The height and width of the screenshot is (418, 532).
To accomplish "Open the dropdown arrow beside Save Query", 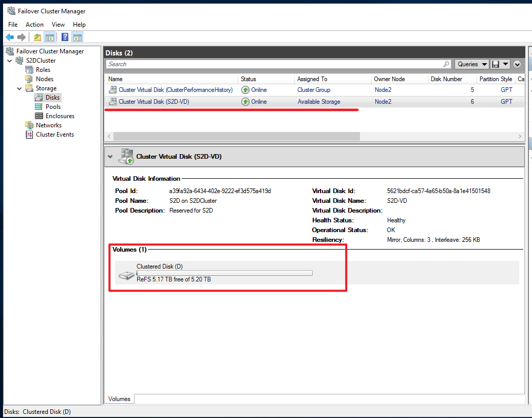I will 505,64.
